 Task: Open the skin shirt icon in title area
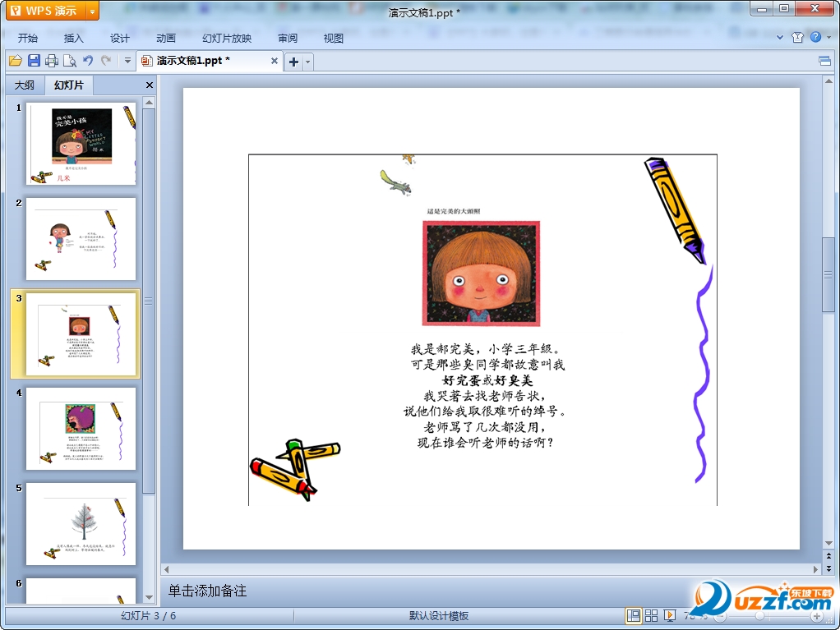[x=798, y=37]
